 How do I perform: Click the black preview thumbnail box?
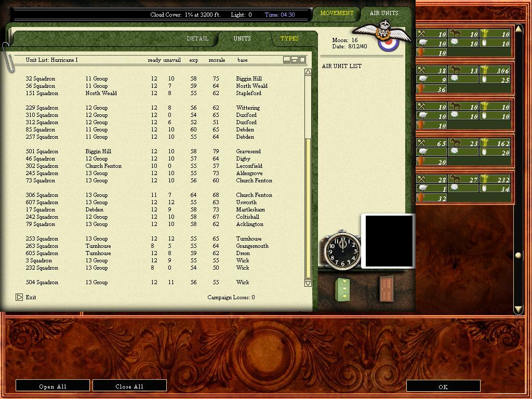point(389,241)
